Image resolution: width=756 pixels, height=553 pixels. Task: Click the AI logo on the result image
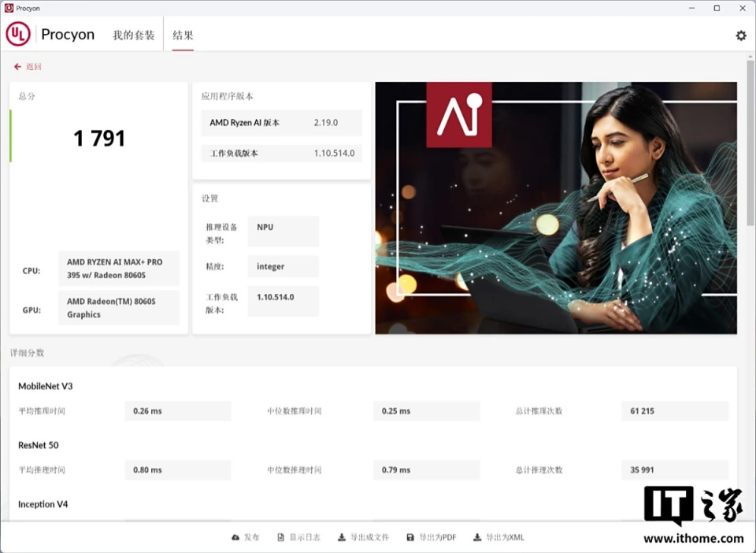[459, 115]
